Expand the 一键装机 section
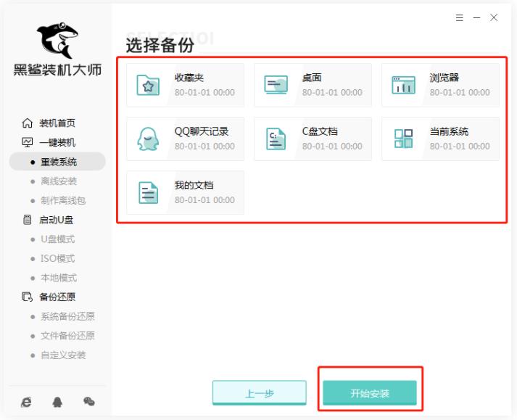Image resolution: width=517 pixels, height=420 pixels. [x=57, y=142]
